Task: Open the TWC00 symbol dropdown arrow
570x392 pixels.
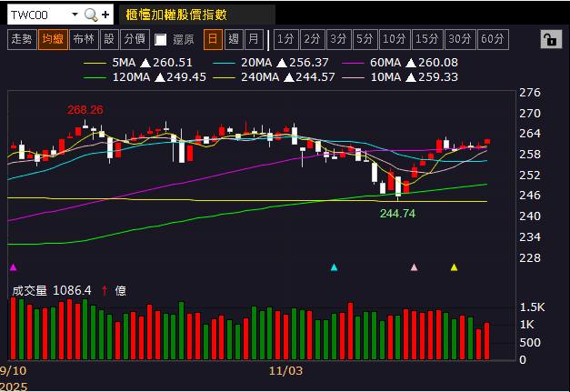Action: pos(75,15)
